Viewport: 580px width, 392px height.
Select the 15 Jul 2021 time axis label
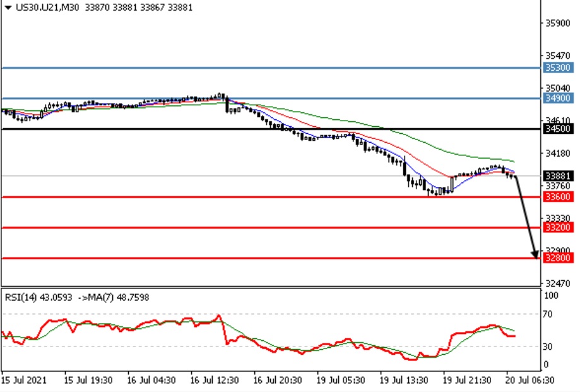(x=25, y=381)
